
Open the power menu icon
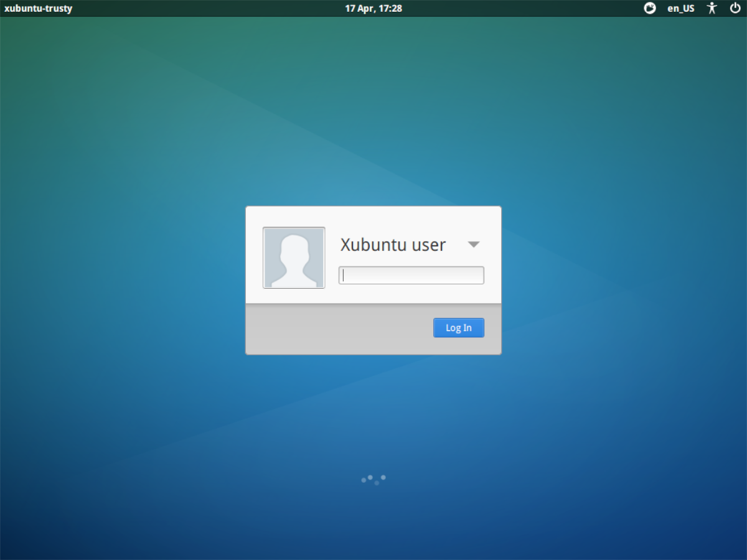tap(735, 9)
